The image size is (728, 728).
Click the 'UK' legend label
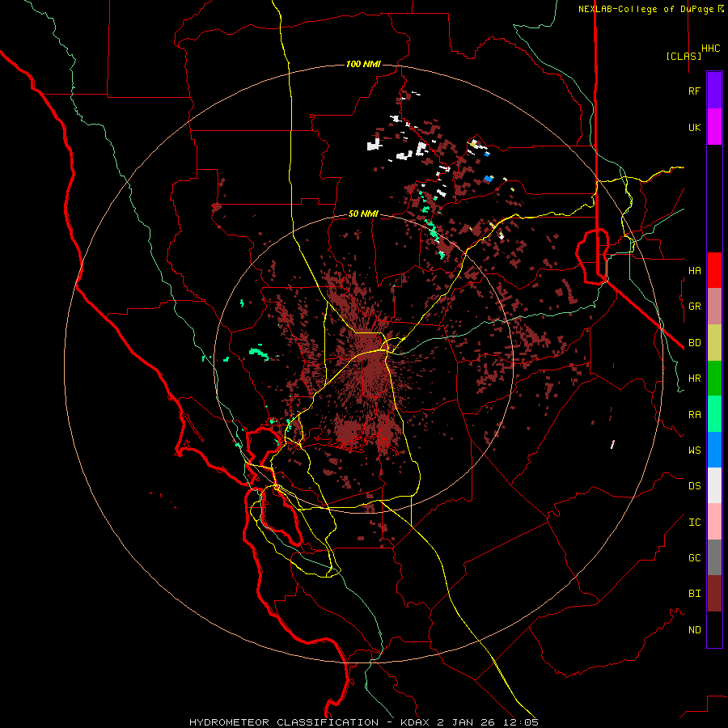coord(694,127)
